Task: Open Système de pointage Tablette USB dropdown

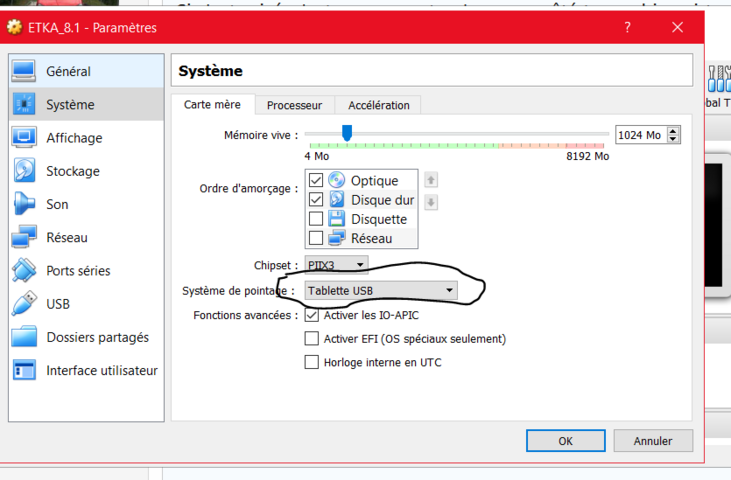Action: (381, 290)
